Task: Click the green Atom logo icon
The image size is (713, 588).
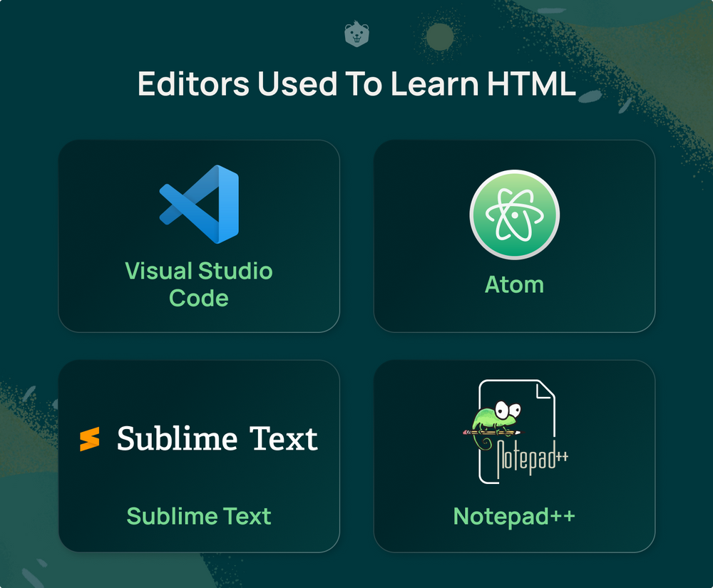Action: tap(514, 215)
